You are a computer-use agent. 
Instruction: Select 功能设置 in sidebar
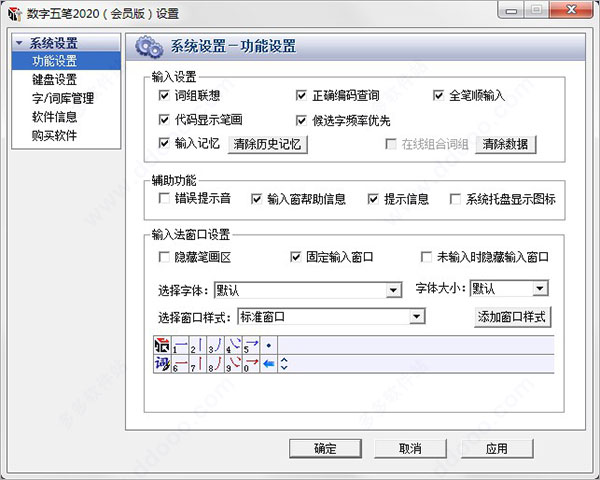[66, 61]
